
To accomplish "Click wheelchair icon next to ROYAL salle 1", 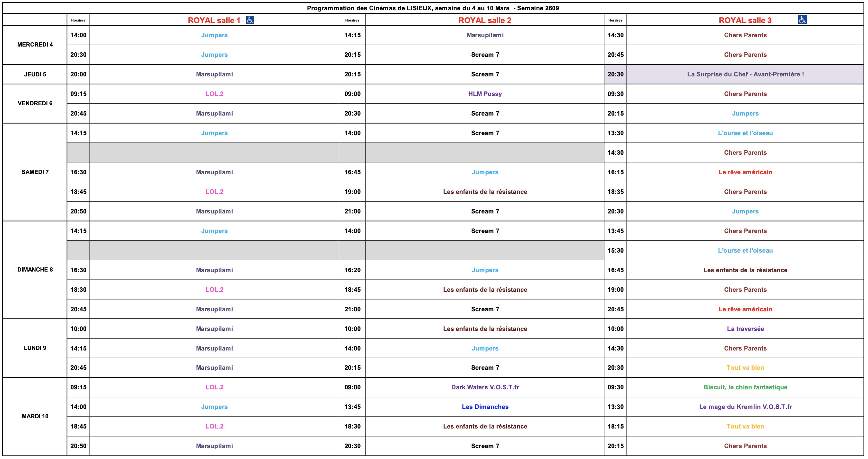I will tap(250, 20).
